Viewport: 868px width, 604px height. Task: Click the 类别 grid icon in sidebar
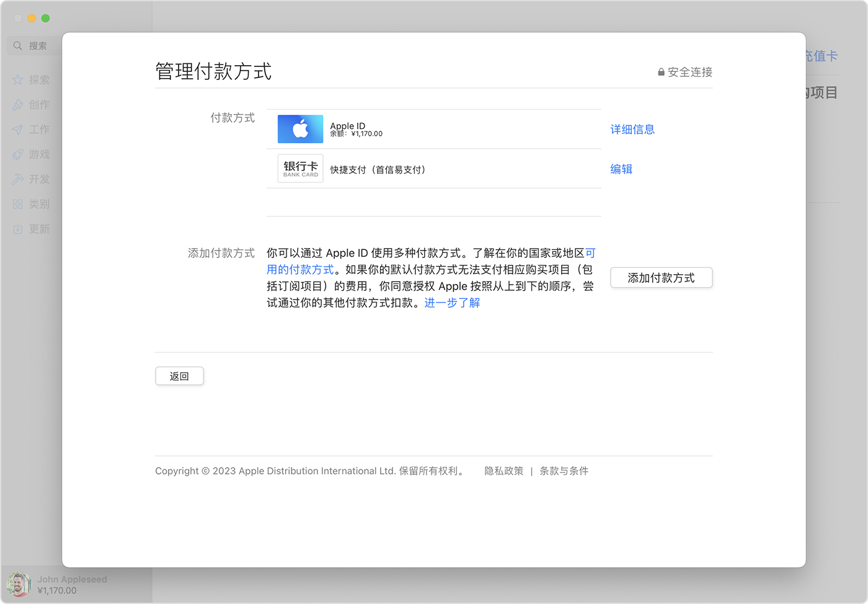pyautogui.click(x=17, y=204)
